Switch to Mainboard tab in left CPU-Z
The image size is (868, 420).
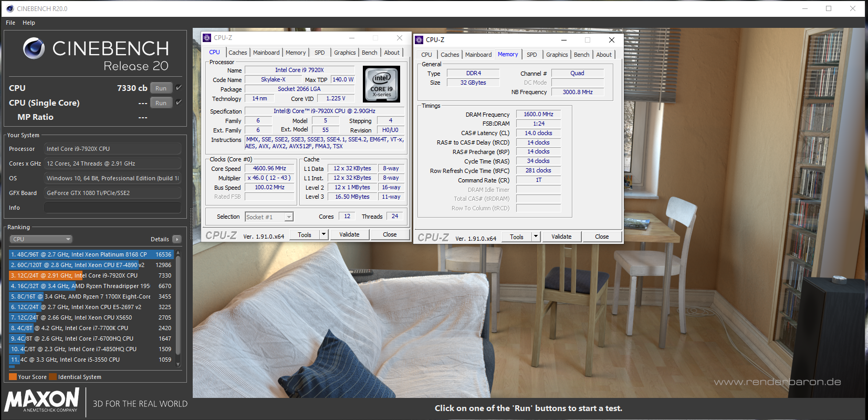pyautogui.click(x=266, y=53)
